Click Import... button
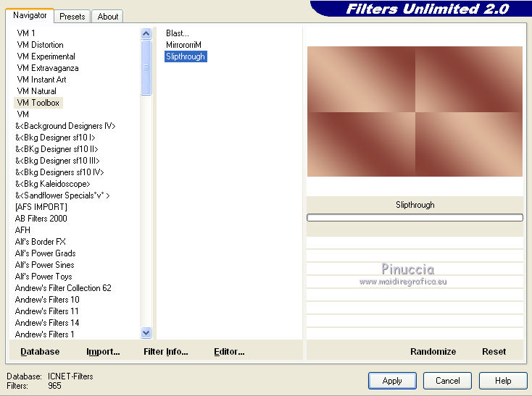 click(x=103, y=352)
